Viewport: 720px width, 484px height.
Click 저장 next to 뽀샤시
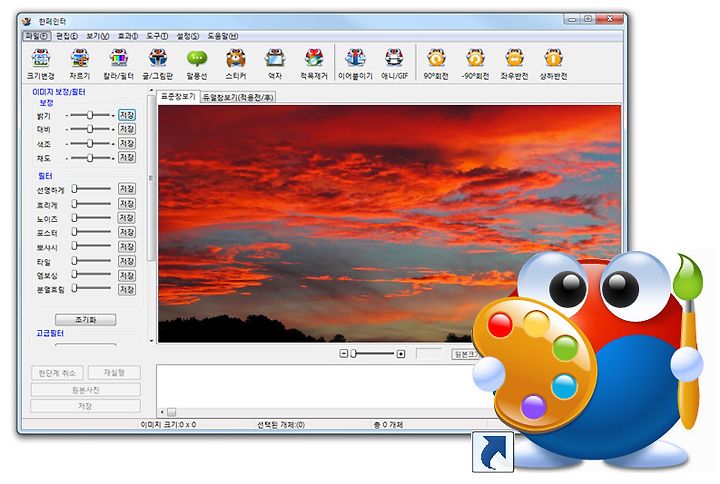(127, 247)
